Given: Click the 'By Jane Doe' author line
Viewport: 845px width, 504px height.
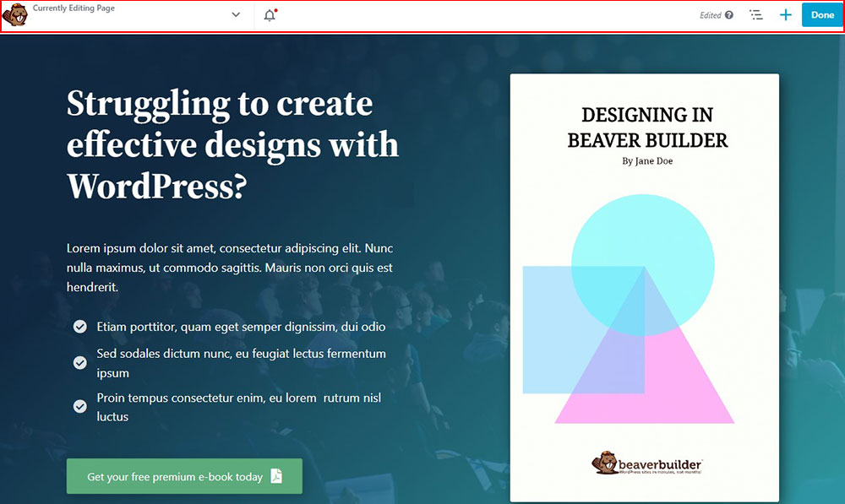Looking at the screenshot, I should tap(647, 161).
